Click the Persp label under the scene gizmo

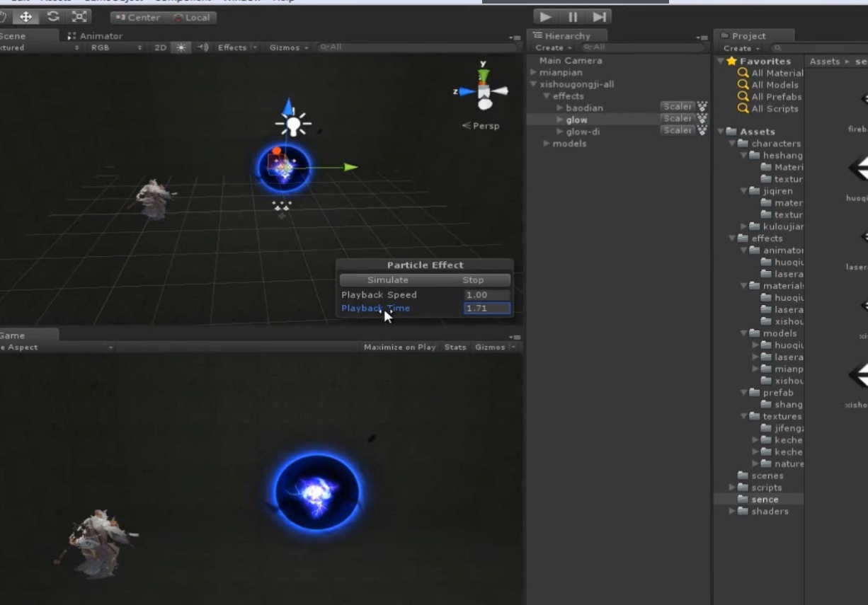[481, 126]
